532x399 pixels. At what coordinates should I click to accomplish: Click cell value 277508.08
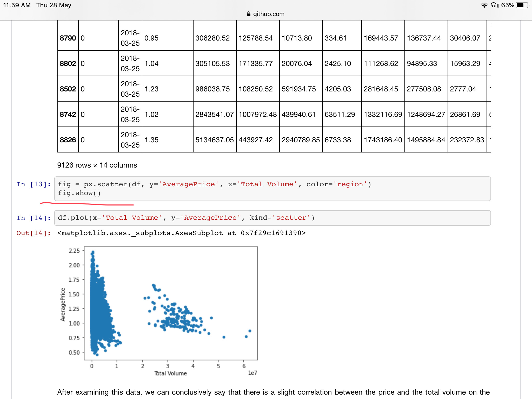point(424,89)
